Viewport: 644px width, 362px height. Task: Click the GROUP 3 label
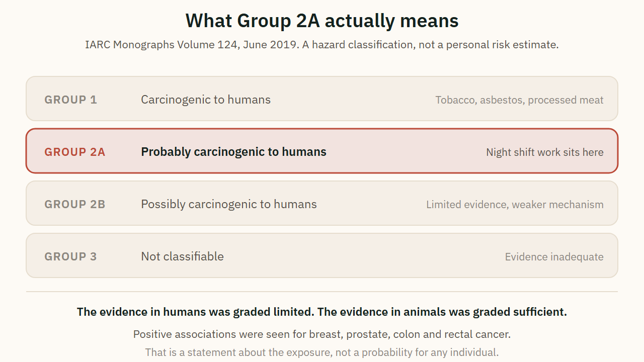70,256
